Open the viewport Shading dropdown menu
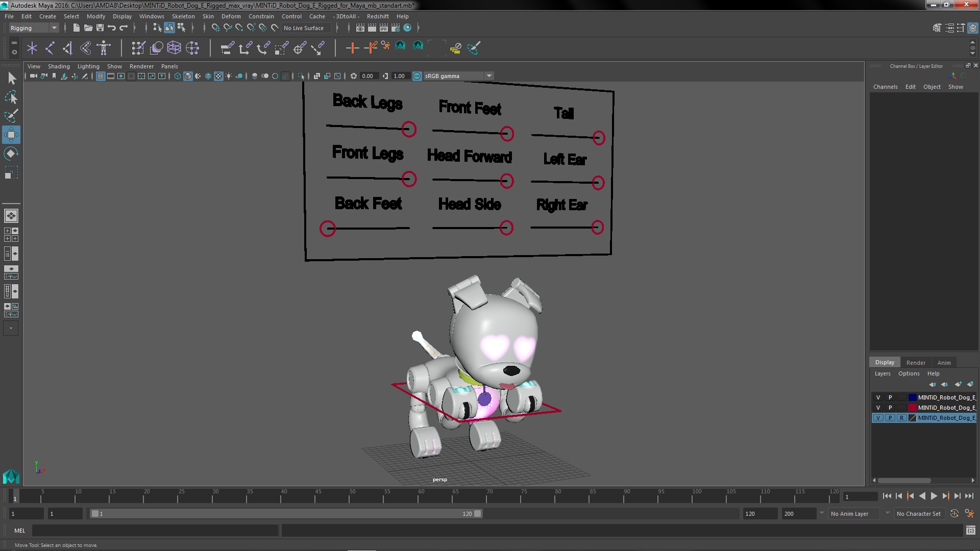 tap(59, 66)
